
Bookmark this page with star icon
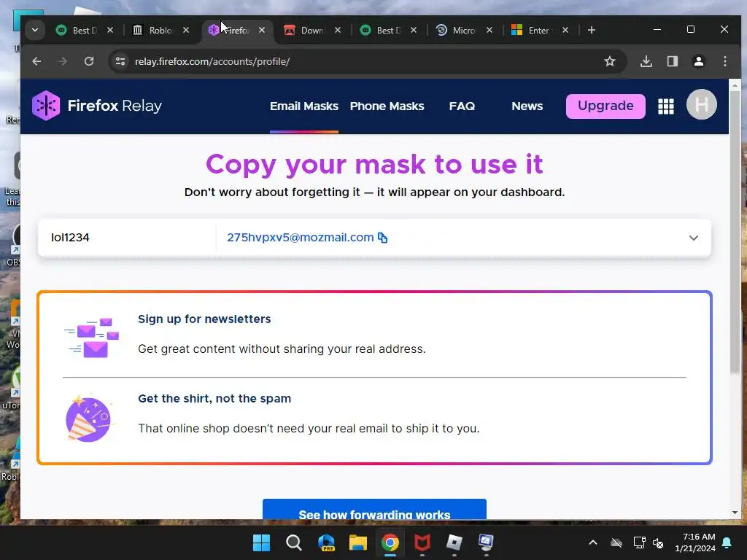click(609, 61)
